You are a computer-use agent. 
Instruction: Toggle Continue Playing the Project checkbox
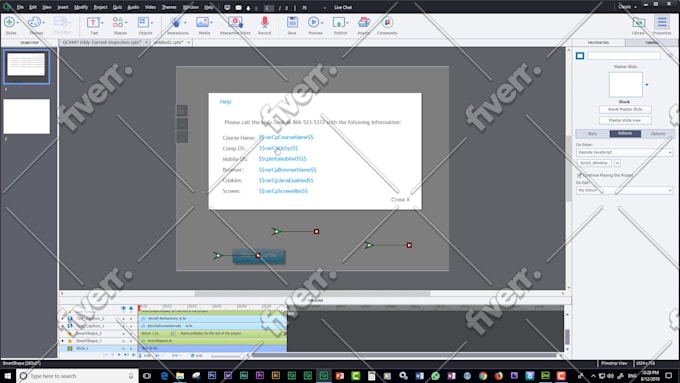point(579,175)
